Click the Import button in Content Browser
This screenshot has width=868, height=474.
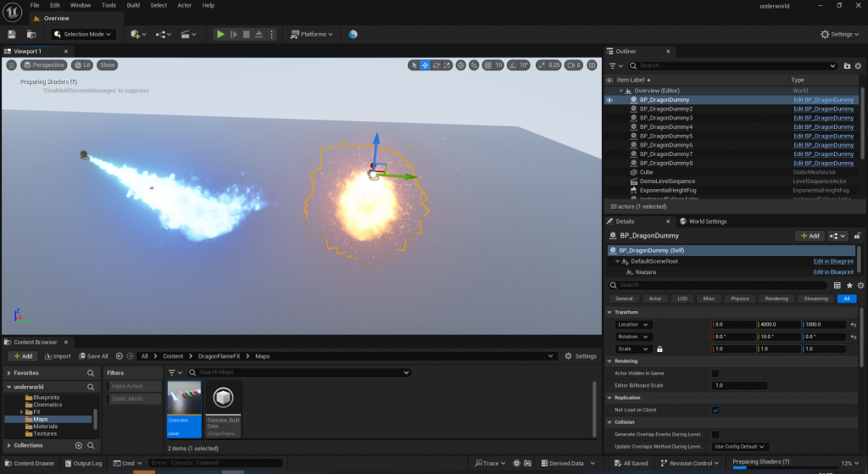[x=58, y=356]
